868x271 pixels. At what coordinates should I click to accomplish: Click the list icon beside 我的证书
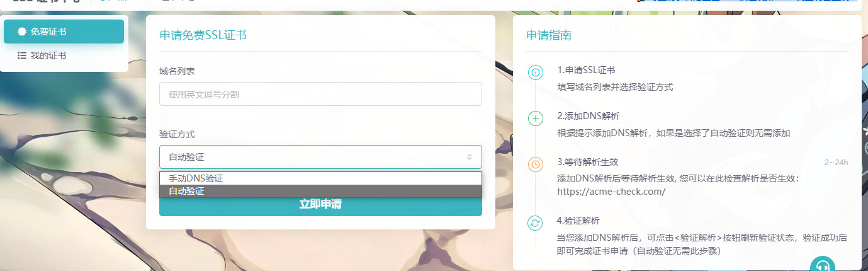tap(22, 55)
